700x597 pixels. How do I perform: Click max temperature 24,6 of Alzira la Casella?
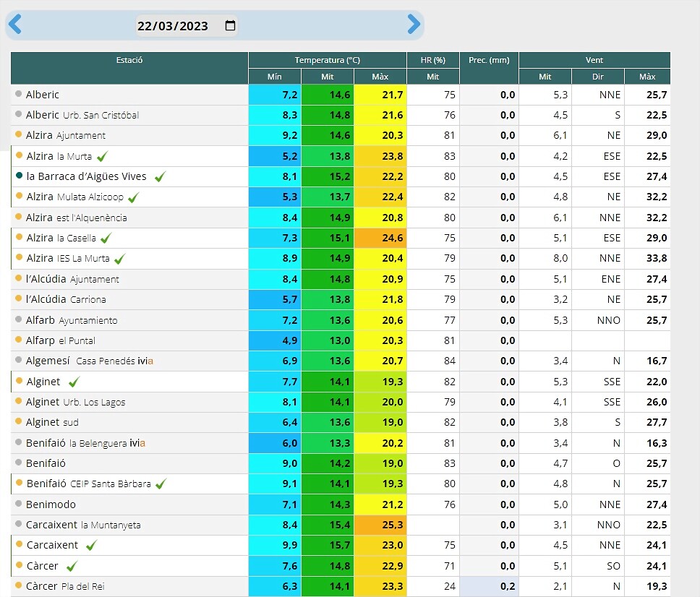pyautogui.click(x=380, y=238)
